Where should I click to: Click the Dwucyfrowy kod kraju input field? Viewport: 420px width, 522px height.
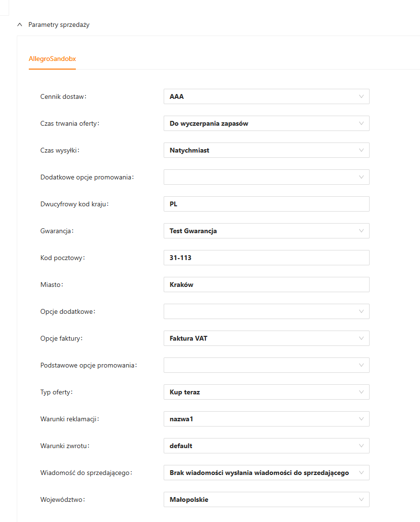(x=266, y=204)
